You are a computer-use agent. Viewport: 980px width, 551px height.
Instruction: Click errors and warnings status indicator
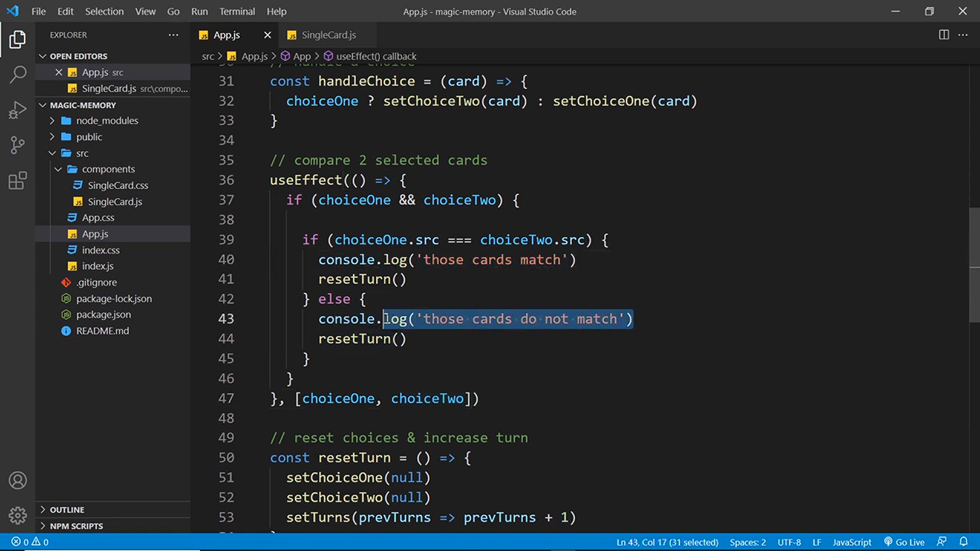click(x=30, y=542)
